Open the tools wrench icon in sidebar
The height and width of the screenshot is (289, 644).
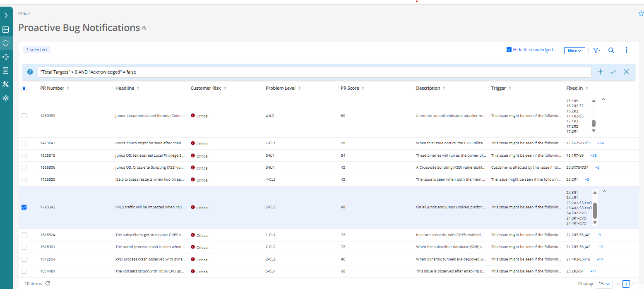point(6,84)
